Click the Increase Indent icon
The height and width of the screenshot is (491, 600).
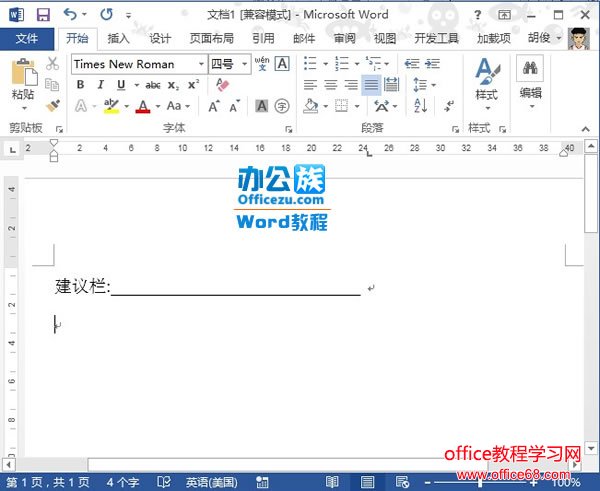432,64
